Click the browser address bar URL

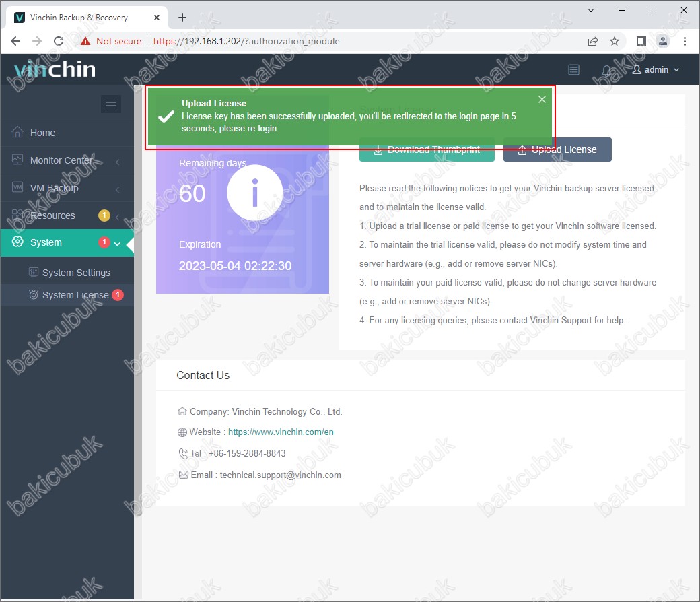(246, 41)
